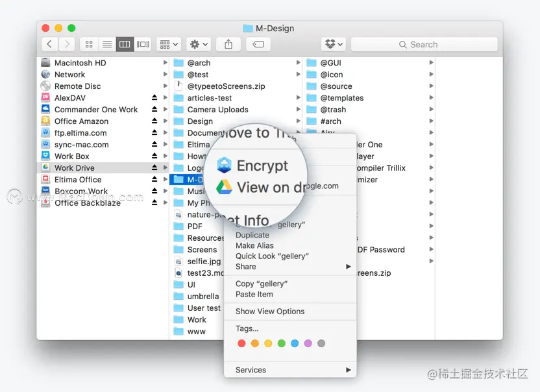The width and height of the screenshot is (540, 392).
Task: Open the gear Action menu
Action: (199, 44)
